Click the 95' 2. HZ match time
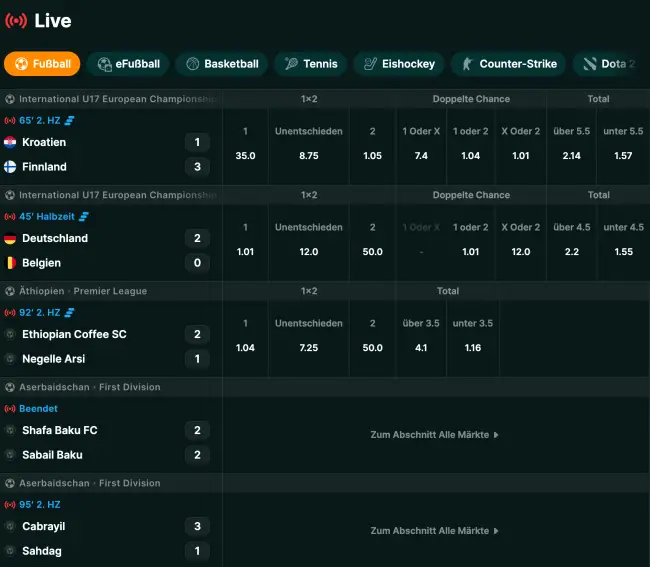 [40, 505]
